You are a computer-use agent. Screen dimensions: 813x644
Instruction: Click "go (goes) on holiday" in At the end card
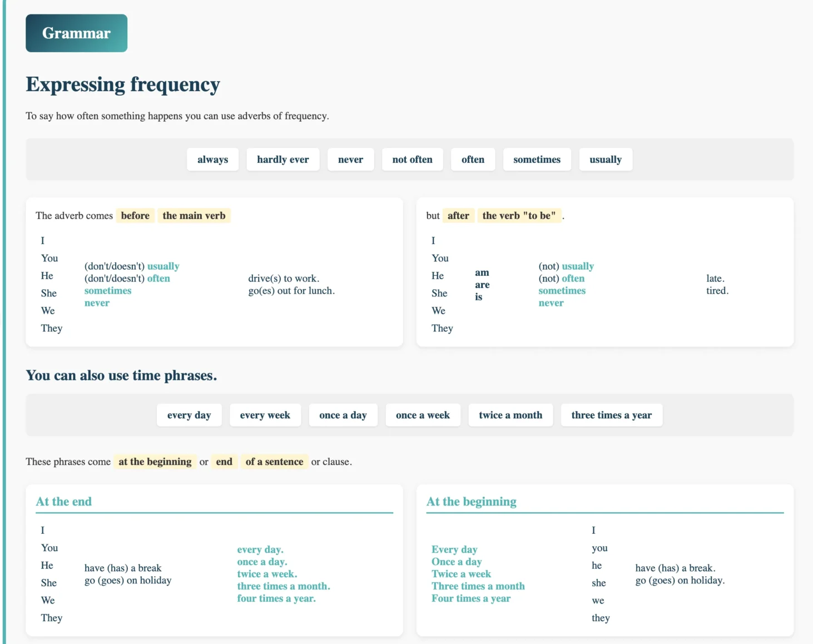pyautogui.click(x=128, y=580)
